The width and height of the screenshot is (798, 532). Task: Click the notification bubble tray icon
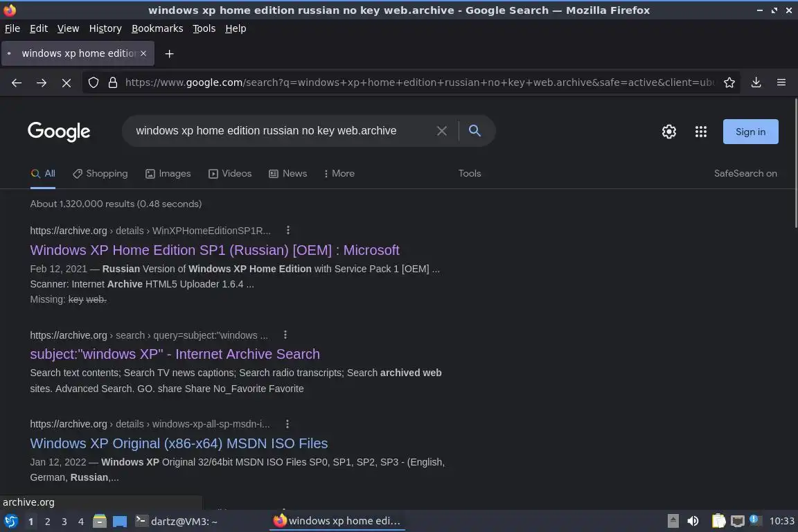755,520
